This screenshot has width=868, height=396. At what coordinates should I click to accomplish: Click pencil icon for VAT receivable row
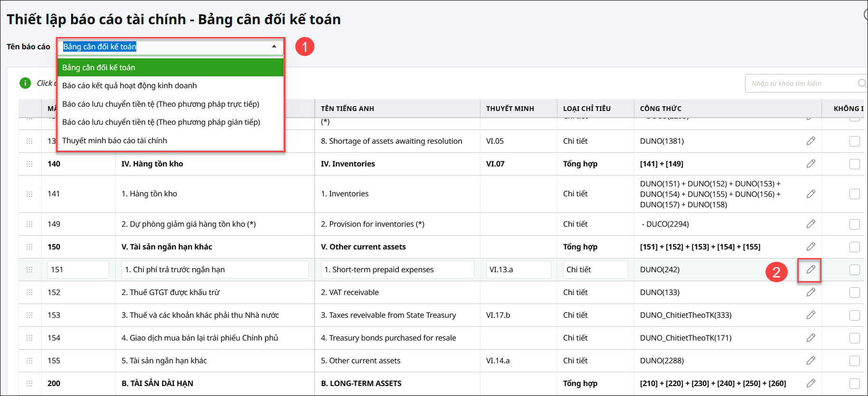811,292
